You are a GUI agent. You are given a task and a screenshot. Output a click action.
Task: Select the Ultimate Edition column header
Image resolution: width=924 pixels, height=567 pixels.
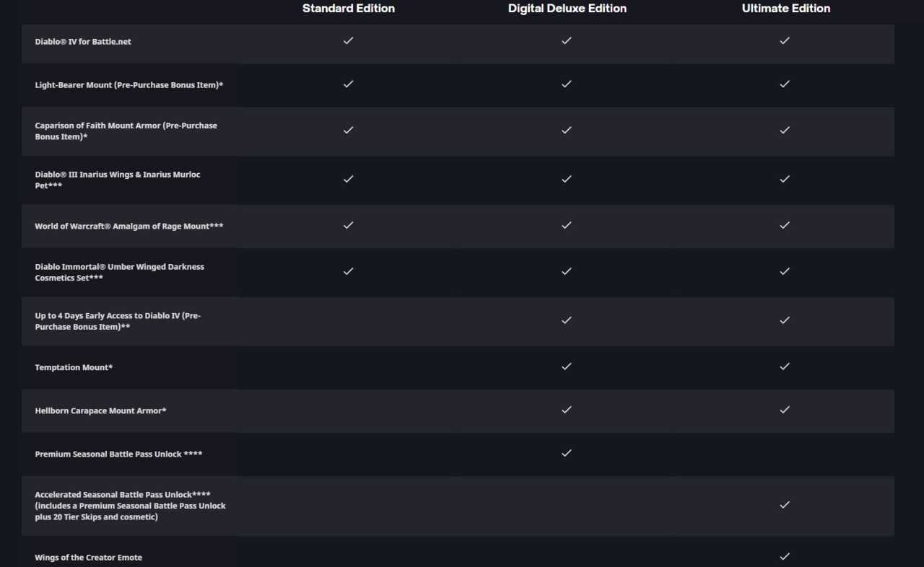point(786,9)
